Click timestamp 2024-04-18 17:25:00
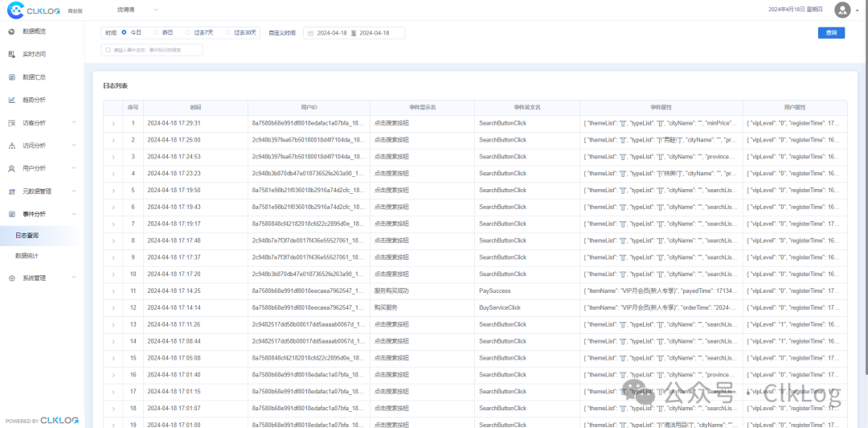 (174, 140)
